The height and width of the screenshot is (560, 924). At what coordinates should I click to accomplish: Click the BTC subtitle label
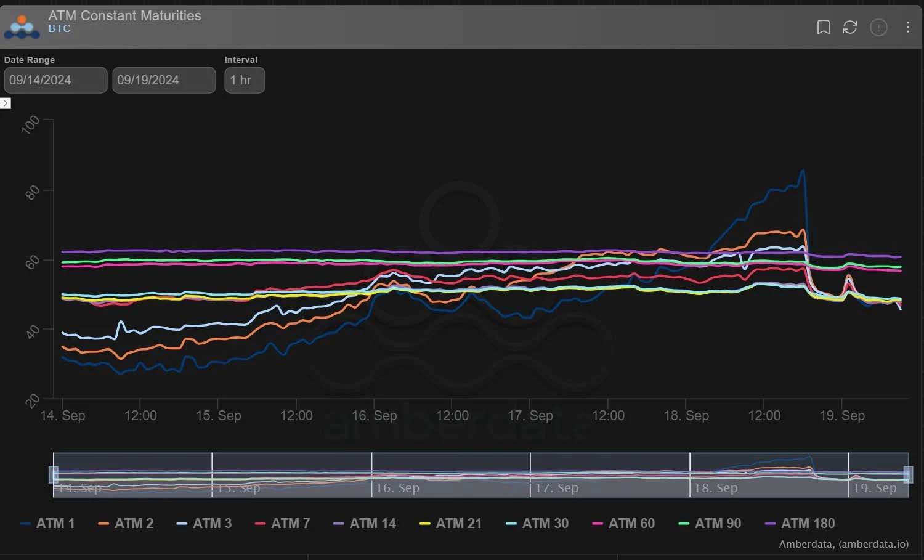tap(60, 29)
